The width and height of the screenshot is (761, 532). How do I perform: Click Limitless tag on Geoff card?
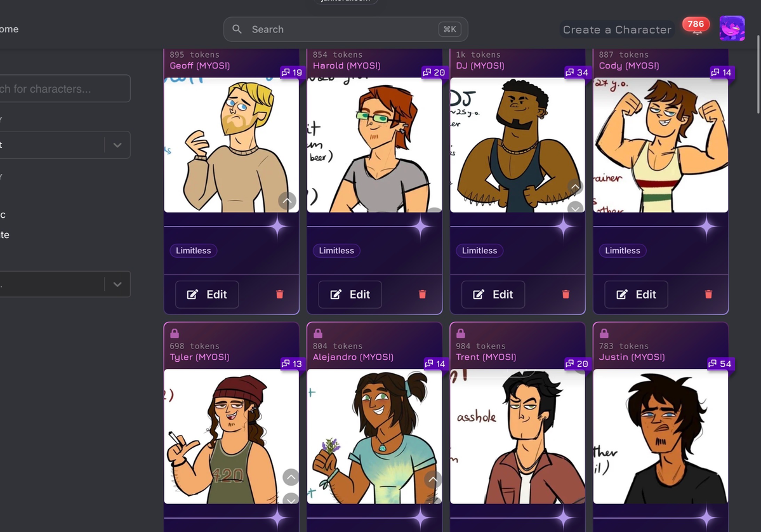click(193, 251)
